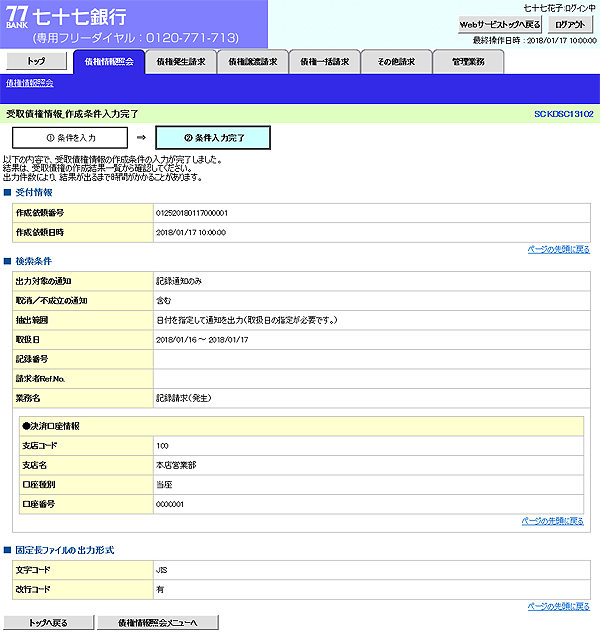Click 検索条件 section heading

34,261
